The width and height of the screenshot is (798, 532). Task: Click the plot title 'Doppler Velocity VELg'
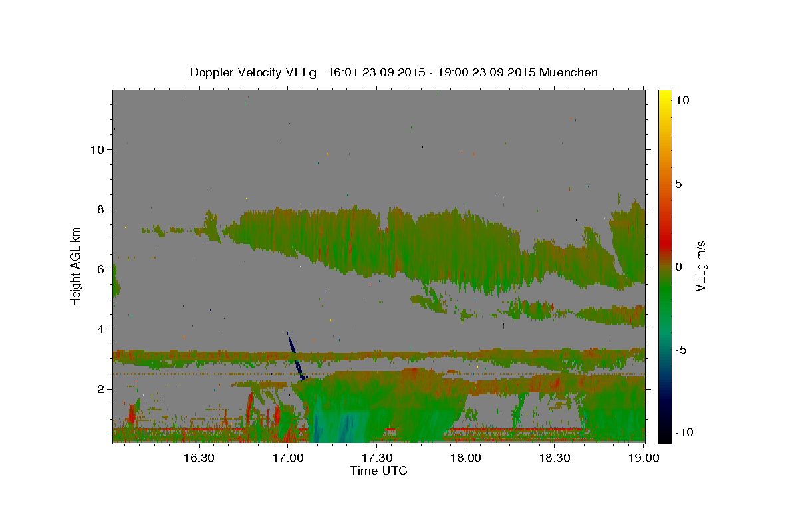[x=252, y=72]
